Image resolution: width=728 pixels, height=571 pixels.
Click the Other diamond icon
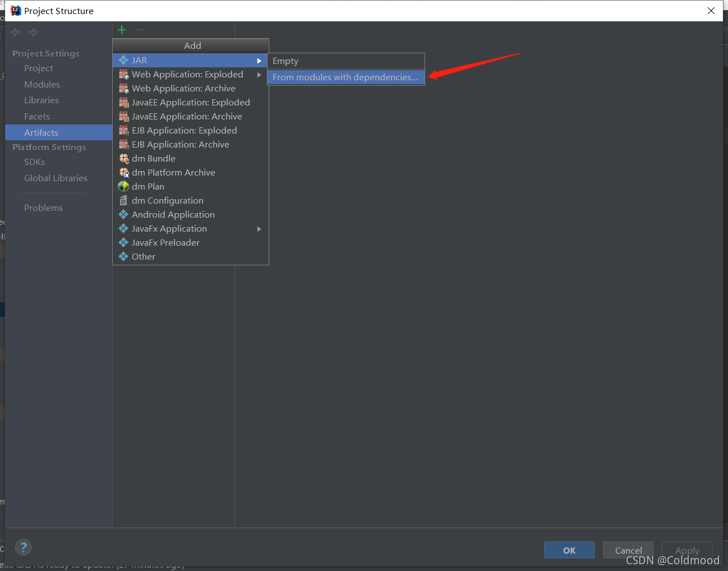coord(123,256)
